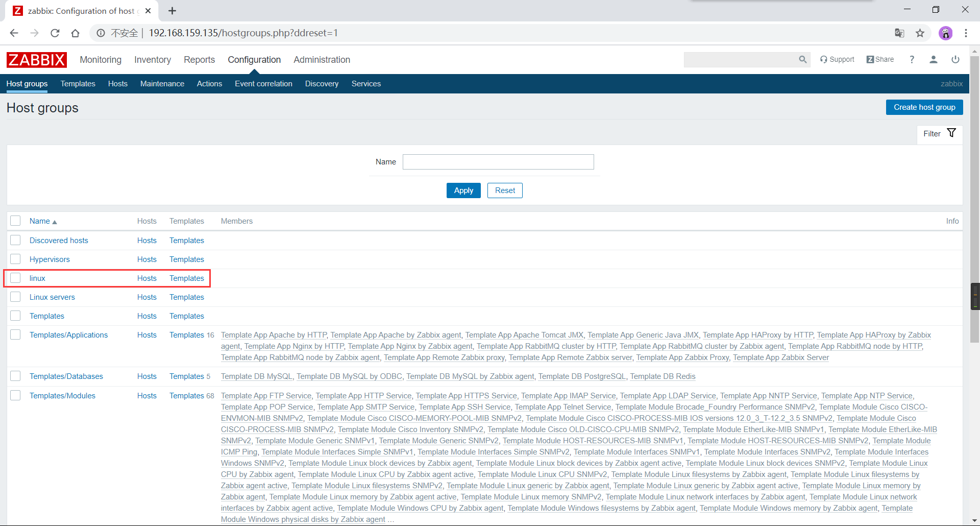Open Event correlation submenu
The height and width of the screenshot is (526, 980).
click(263, 84)
